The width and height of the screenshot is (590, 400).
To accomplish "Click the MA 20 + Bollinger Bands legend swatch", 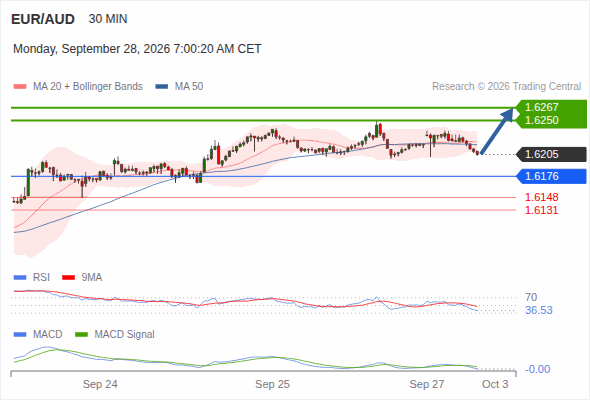I will pos(20,87).
